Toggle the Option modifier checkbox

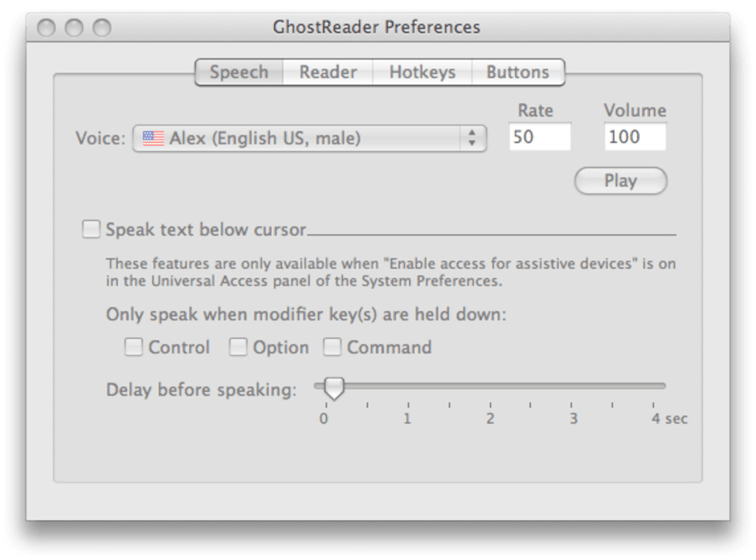click(x=238, y=347)
